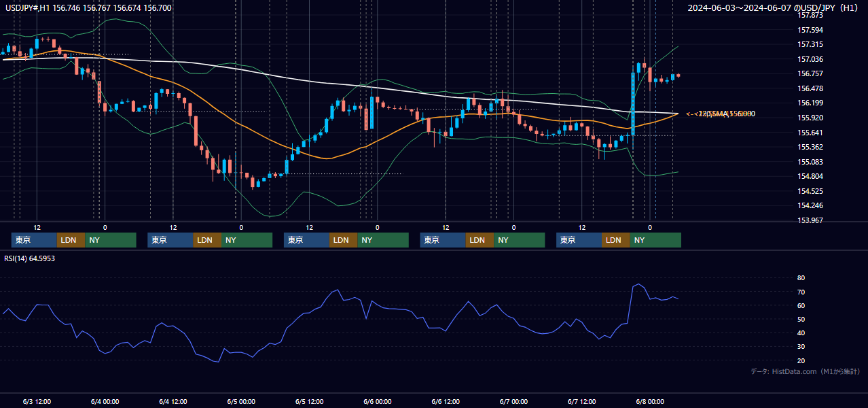Click the 6/4 12:00 date axis label
This screenshot has width=868, height=408.
pyautogui.click(x=173, y=401)
